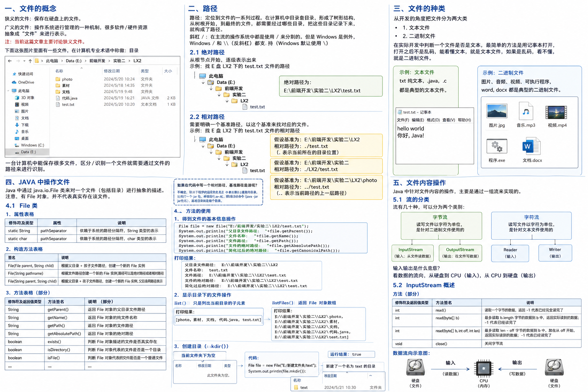Viewport: 588px width, 392px height.
Task: Collapse 此电脑 chevron in Explorer sidebar
Action: click(8, 91)
